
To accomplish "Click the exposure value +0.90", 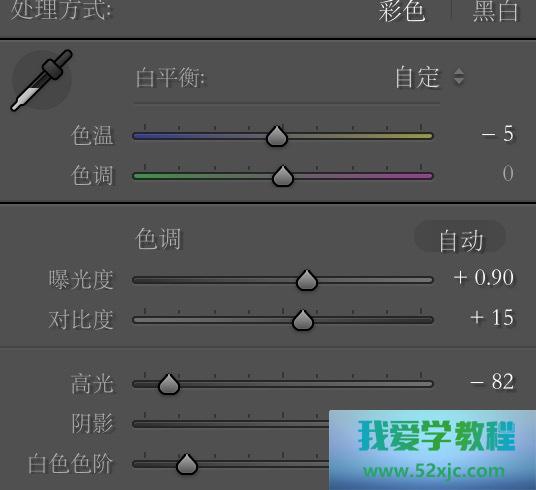I will pyautogui.click(x=484, y=277).
